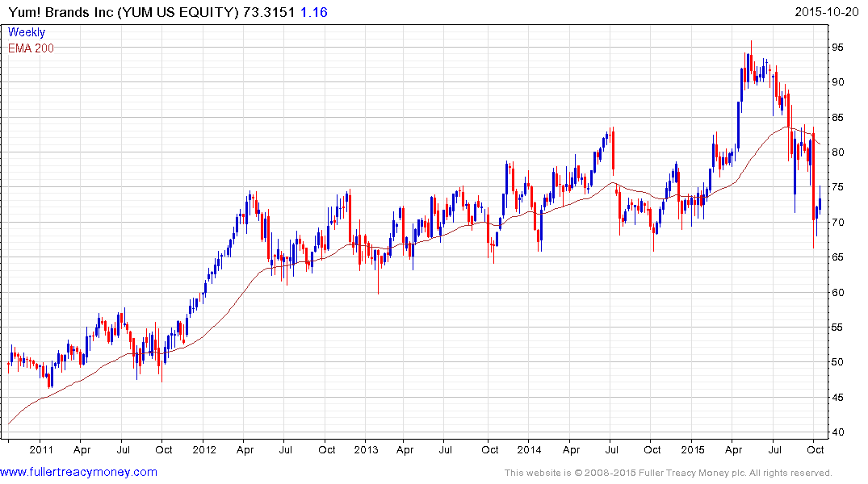868x484 pixels.
Task: Click the 40 price axis label
Action: coord(837,432)
